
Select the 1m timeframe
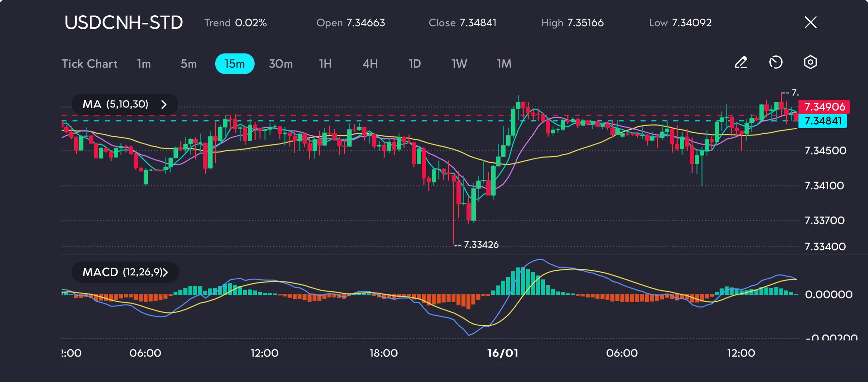[x=144, y=64]
